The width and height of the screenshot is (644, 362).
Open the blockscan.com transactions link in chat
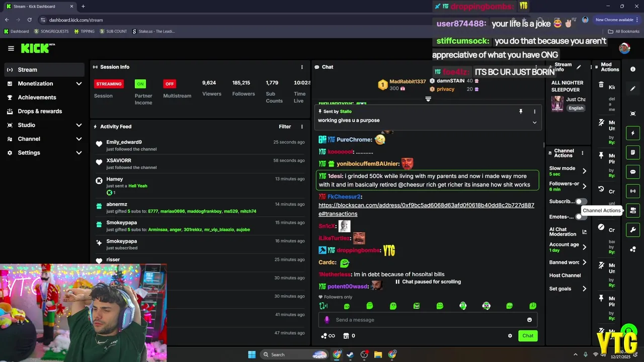426,210
